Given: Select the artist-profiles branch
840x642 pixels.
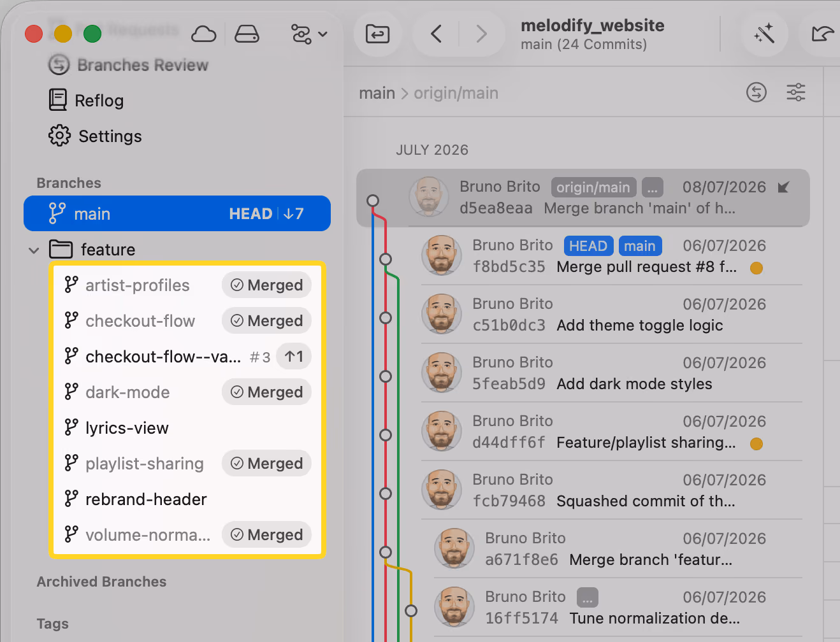Looking at the screenshot, I should (187, 285).
